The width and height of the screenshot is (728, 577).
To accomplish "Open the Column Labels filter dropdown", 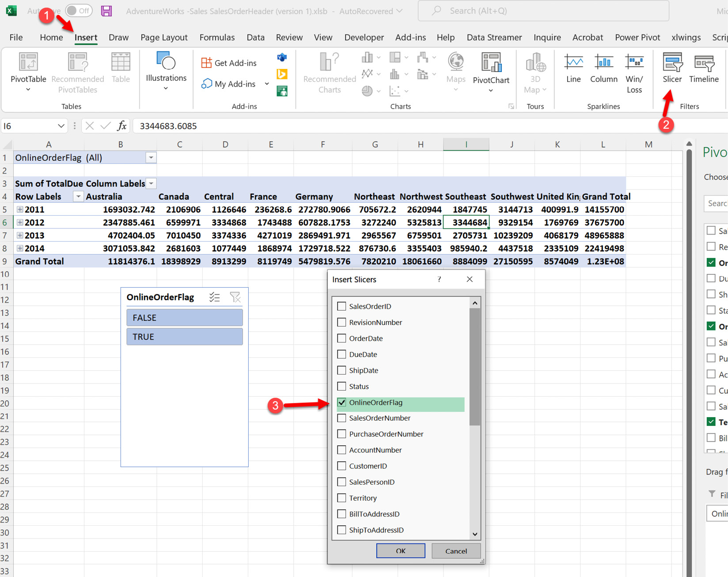I will (x=151, y=183).
